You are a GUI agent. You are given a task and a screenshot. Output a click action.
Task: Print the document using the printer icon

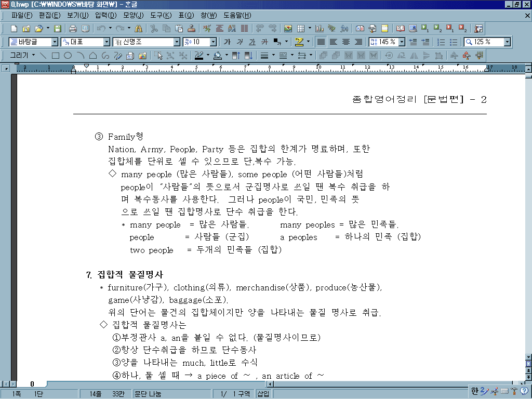click(73, 29)
